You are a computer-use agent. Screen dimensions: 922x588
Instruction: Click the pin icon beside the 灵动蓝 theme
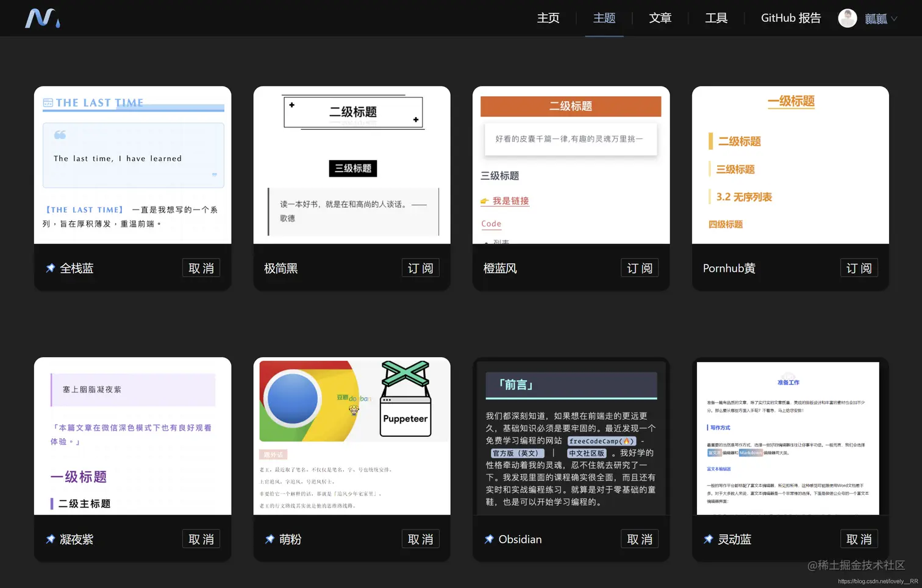tap(708, 539)
